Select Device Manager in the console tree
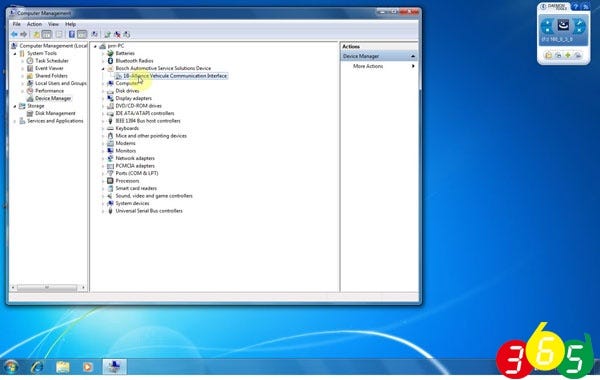 pyautogui.click(x=53, y=98)
